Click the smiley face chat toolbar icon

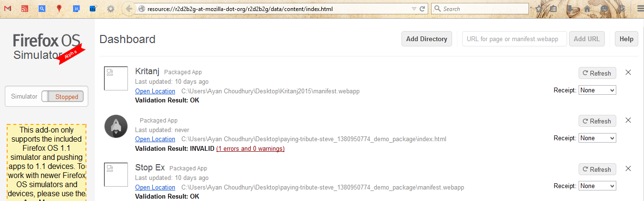605,9
